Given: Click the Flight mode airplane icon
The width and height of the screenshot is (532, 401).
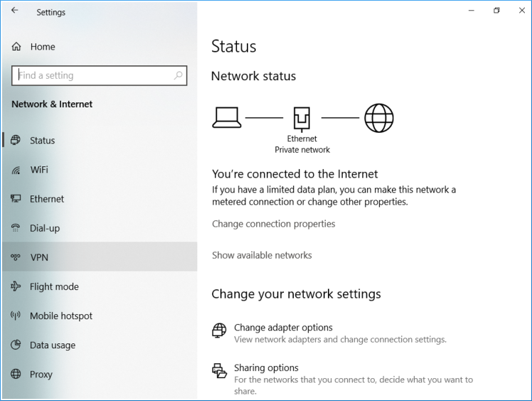Looking at the screenshot, I should point(16,287).
